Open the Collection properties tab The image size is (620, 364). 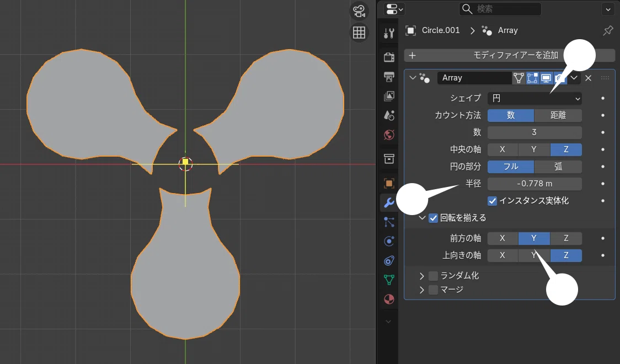tap(389, 159)
